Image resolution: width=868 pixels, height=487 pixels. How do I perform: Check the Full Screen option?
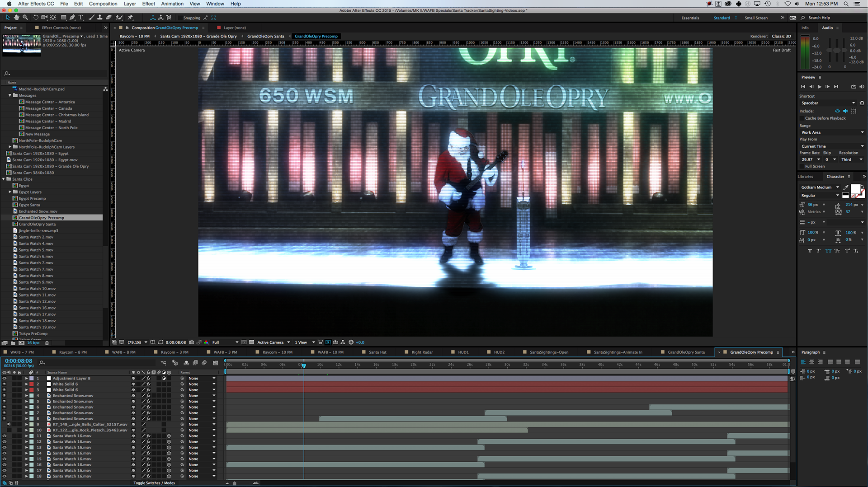click(x=802, y=166)
